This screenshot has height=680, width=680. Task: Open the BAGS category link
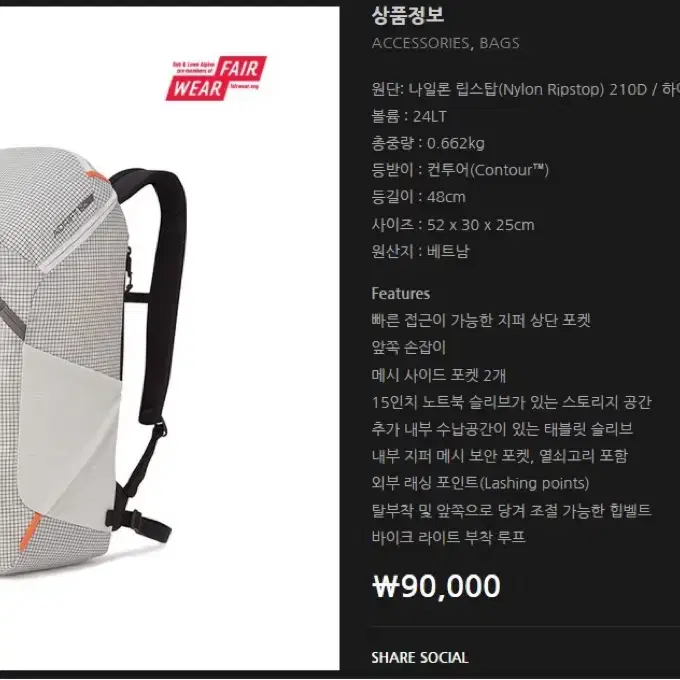point(499,43)
